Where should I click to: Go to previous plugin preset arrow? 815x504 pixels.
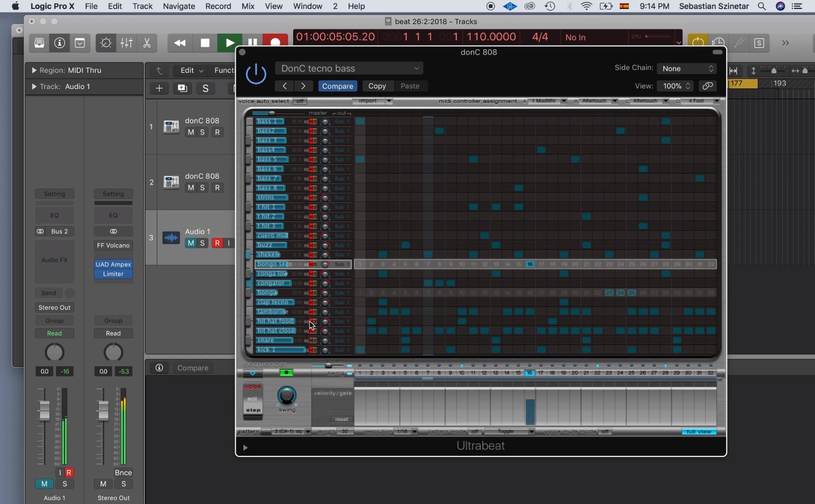point(284,86)
